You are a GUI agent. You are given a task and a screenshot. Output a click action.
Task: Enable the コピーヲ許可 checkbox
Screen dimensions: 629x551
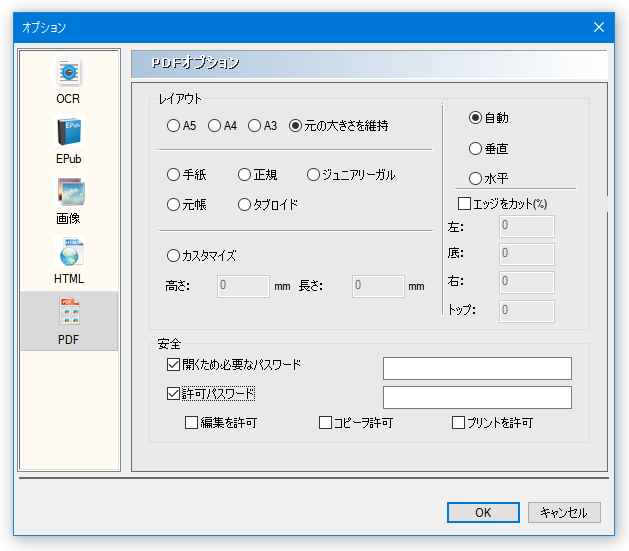[325, 422]
